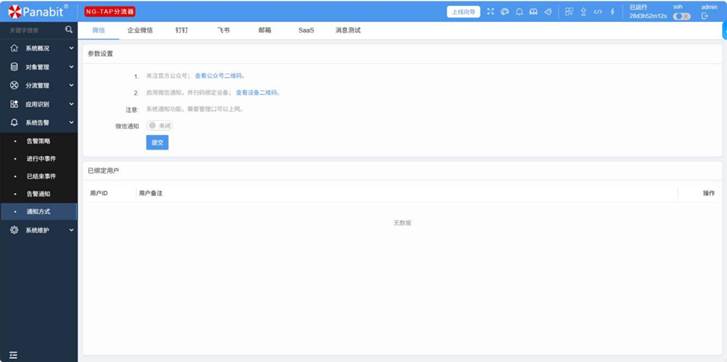The width and height of the screenshot is (727, 362).
Task: Open the code brackets icon in header
Action: 598,12
